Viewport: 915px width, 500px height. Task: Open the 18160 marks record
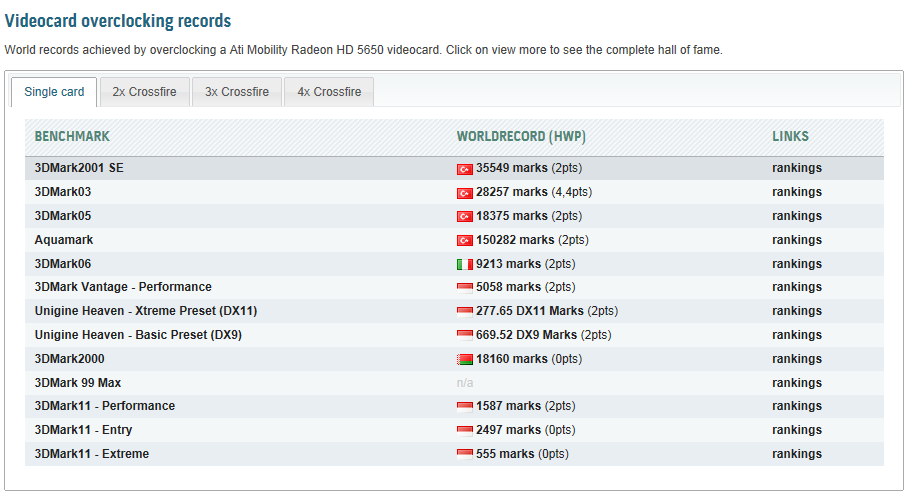(x=512, y=359)
